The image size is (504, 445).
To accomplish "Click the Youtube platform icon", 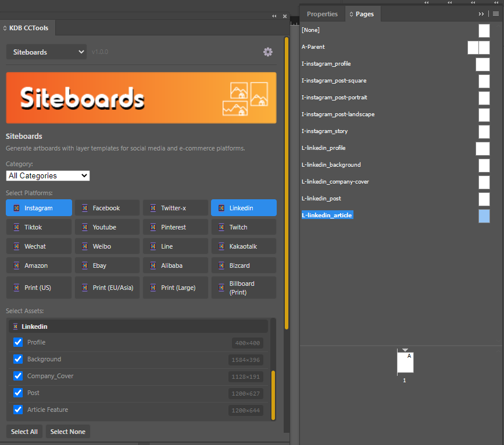I will [x=85, y=228].
